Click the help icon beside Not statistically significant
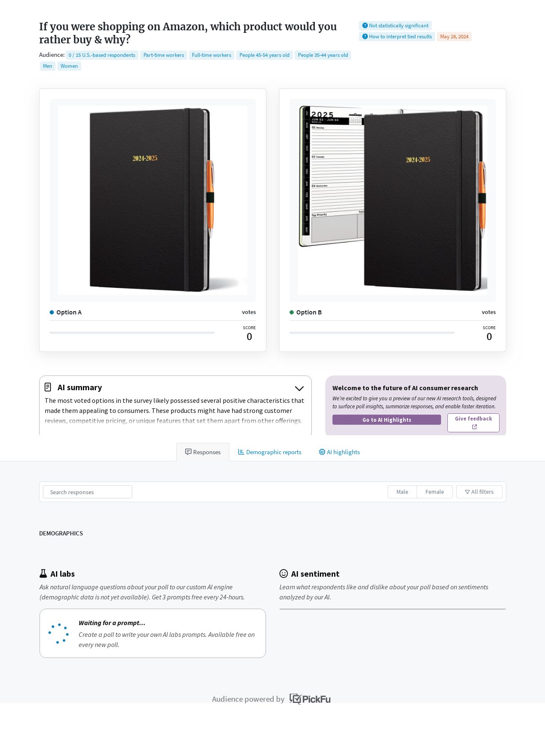Screen dimensions: 545x756 pos(365,26)
